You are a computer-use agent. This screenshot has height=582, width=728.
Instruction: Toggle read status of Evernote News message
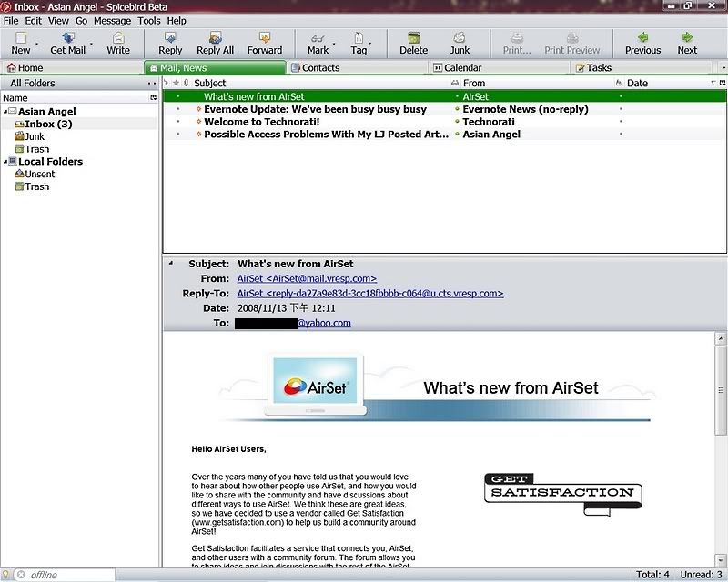click(x=457, y=109)
